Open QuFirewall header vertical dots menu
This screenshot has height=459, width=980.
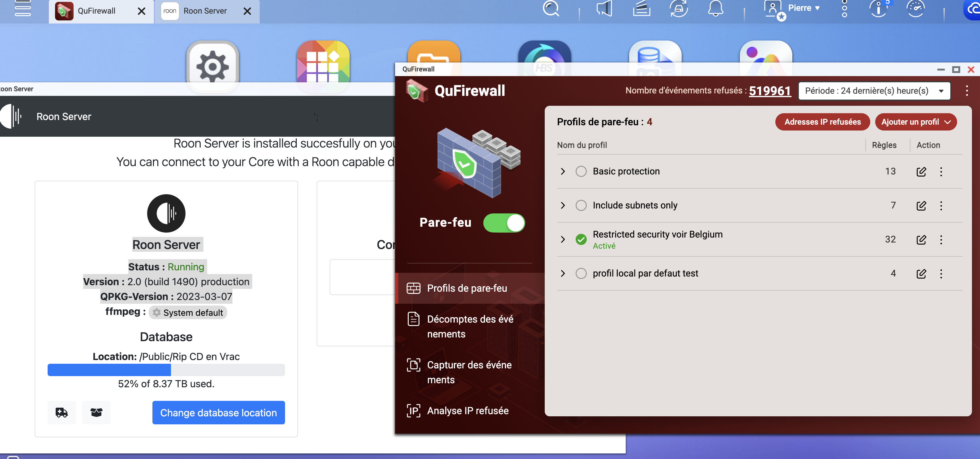967,91
